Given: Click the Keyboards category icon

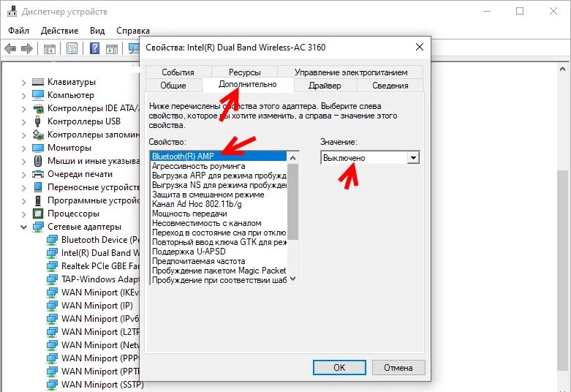Looking at the screenshot, I should coord(38,82).
